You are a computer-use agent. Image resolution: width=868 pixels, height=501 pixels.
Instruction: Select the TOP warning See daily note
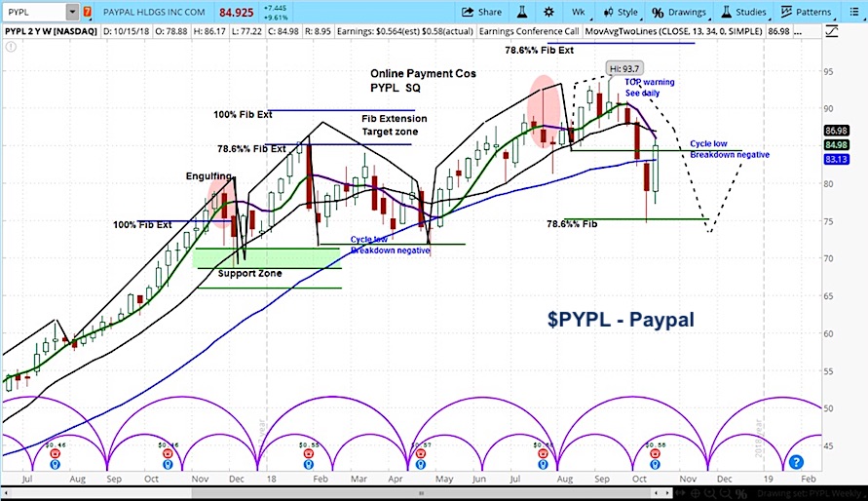tap(650, 88)
